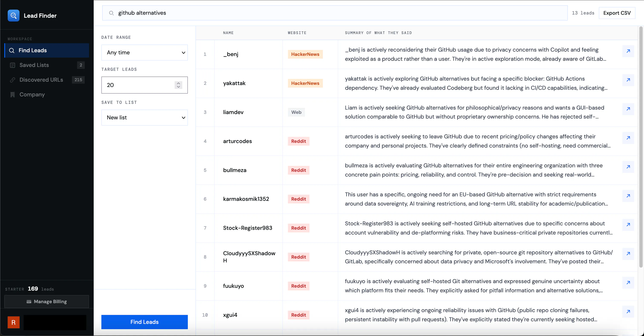This screenshot has height=336, width=644.
Task: Select the name fuukuyo in the table
Action: 233,286
